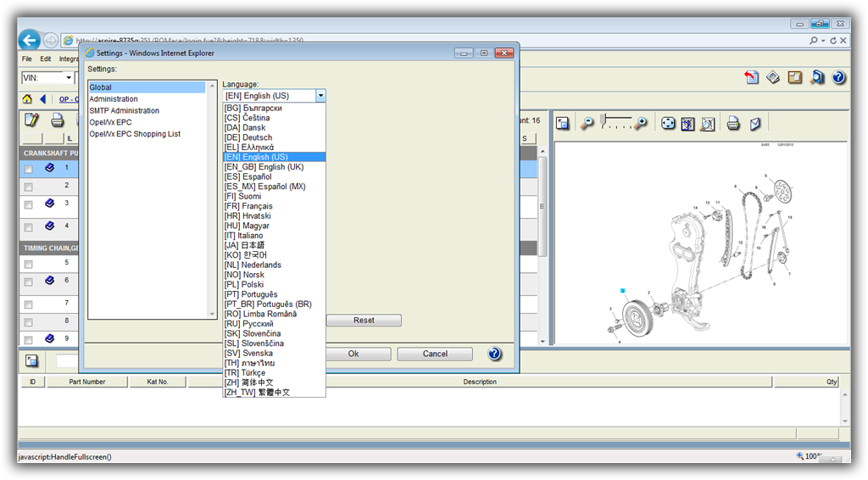Select Administration in the Settings list
Image resolution: width=868 pixels, height=480 pixels.
coord(114,99)
